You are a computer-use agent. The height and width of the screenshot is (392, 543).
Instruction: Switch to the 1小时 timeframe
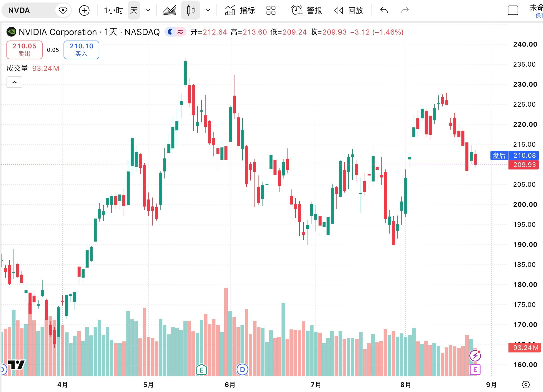point(114,11)
